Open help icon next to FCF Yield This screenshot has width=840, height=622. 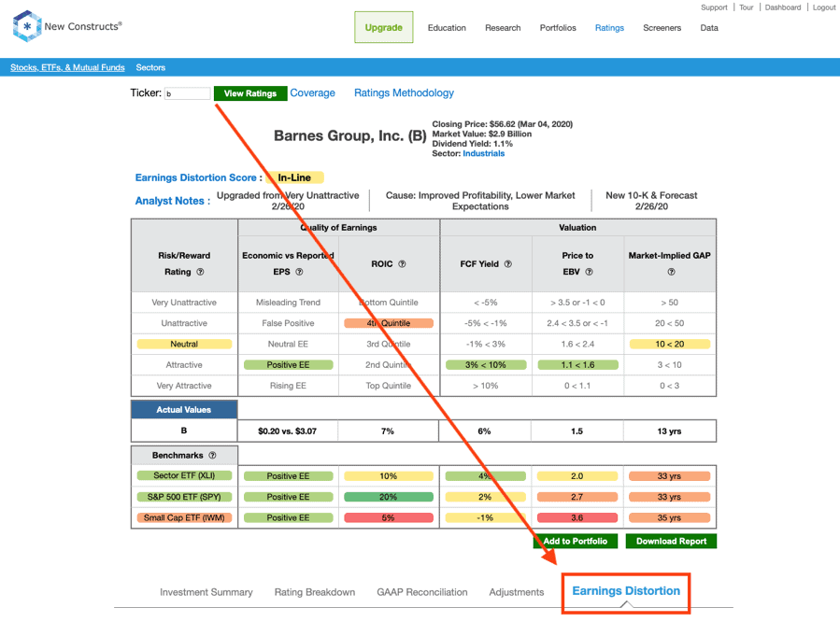508,264
